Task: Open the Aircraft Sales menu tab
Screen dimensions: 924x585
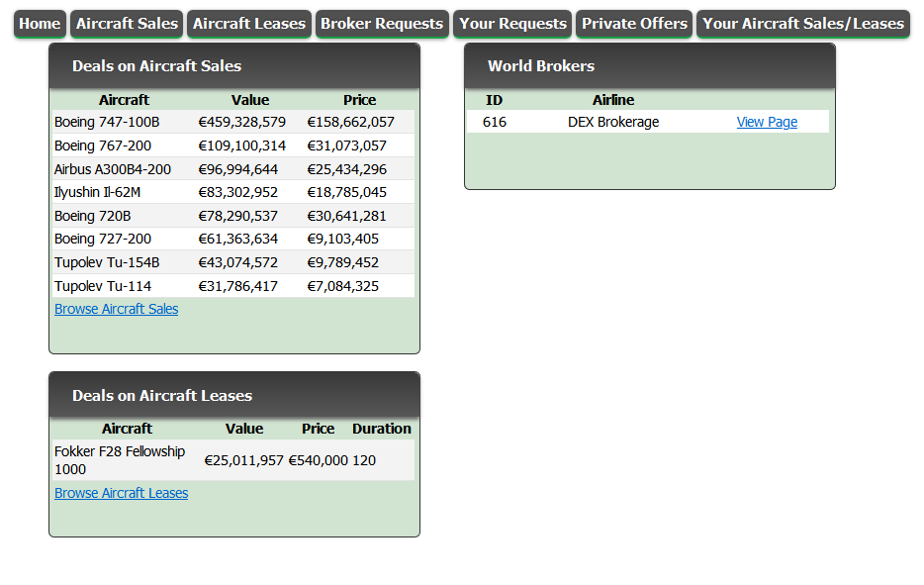Action: point(127,24)
